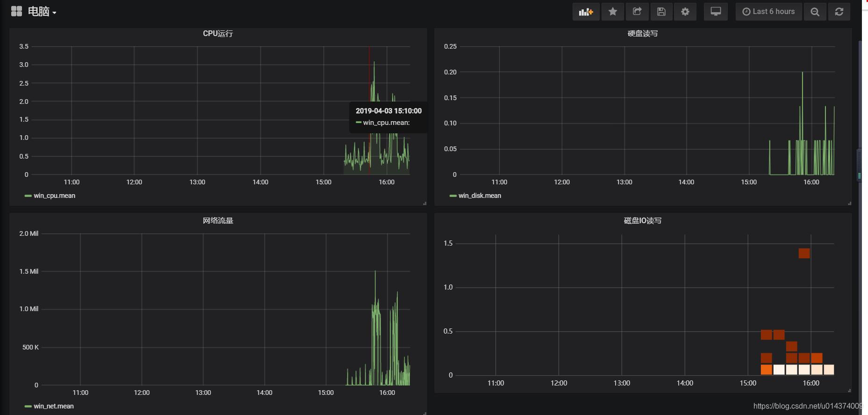This screenshot has height=415, width=868.
Task: Click the CPU运行 panel resize handle corner
Action: point(424,204)
